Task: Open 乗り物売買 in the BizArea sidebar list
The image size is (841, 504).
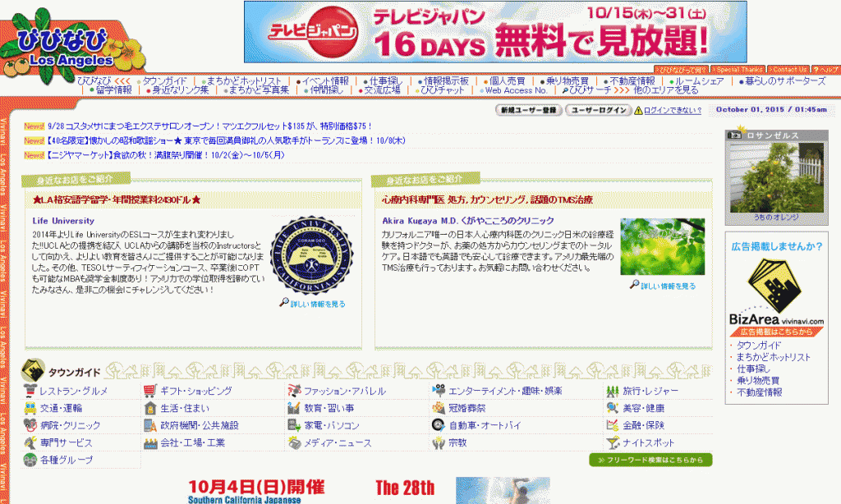Action: (x=758, y=381)
